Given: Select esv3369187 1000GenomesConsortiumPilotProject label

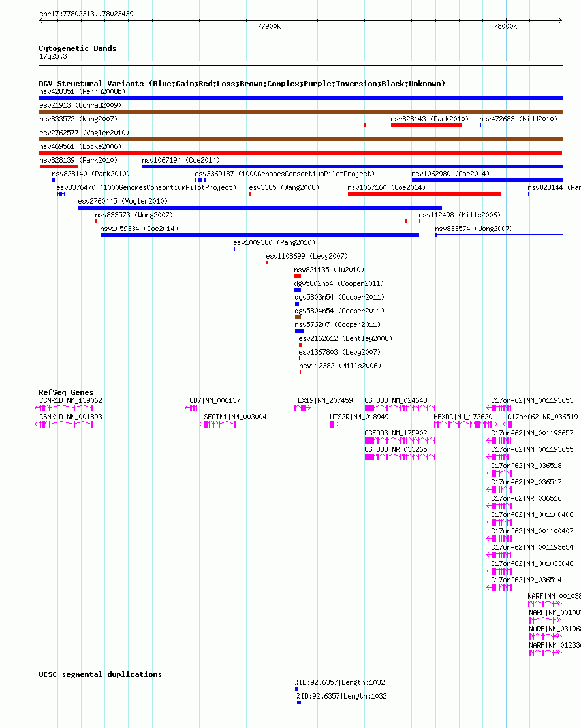Looking at the screenshot, I should point(285,174).
